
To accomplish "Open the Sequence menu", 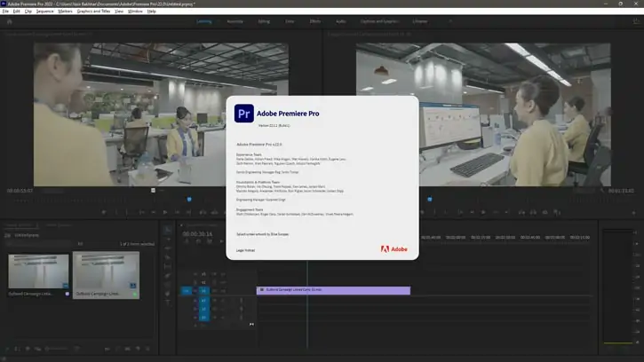I will pyautogui.click(x=44, y=12).
